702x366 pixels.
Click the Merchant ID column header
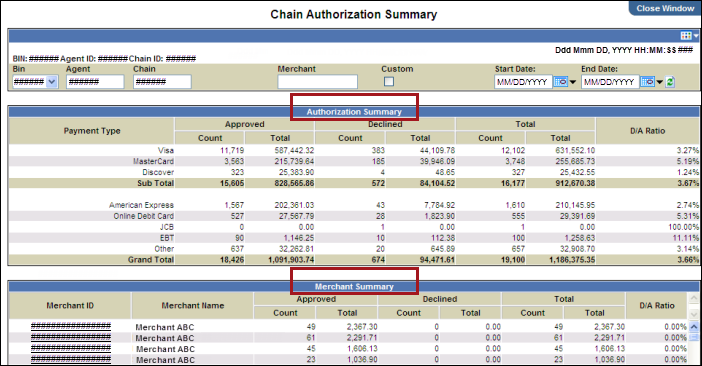[70, 306]
